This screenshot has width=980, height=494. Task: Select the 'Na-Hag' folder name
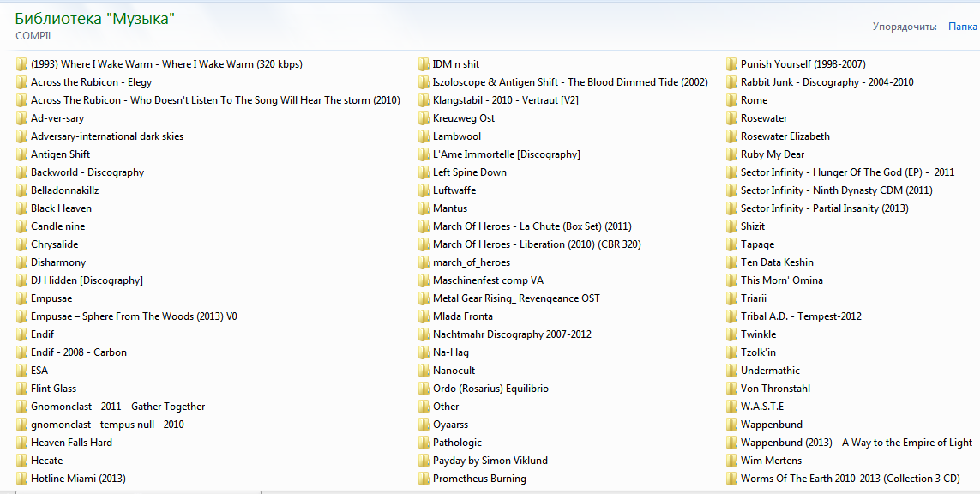point(451,352)
